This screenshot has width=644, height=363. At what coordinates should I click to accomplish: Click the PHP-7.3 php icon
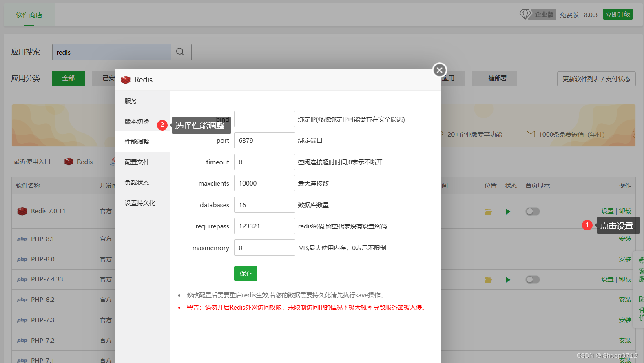tap(22, 320)
